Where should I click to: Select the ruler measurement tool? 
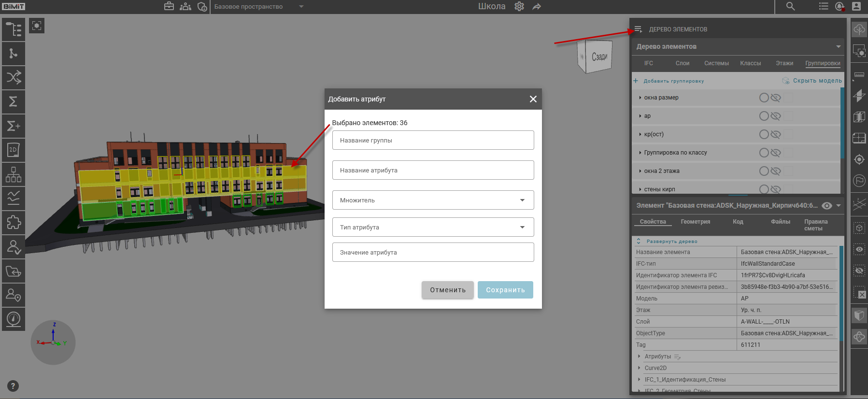point(859,75)
